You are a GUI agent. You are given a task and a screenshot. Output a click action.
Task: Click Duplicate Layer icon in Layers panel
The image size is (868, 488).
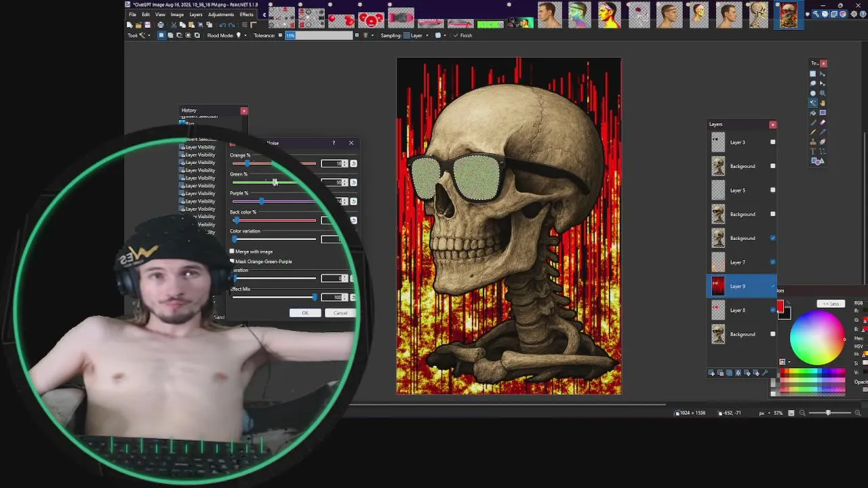pos(729,373)
